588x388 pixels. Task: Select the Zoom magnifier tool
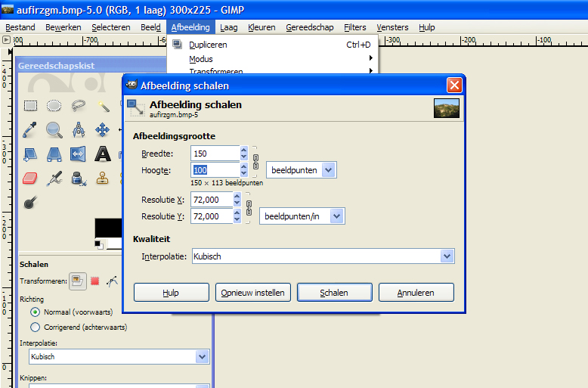pyautogui.click(x=54, y=130)
